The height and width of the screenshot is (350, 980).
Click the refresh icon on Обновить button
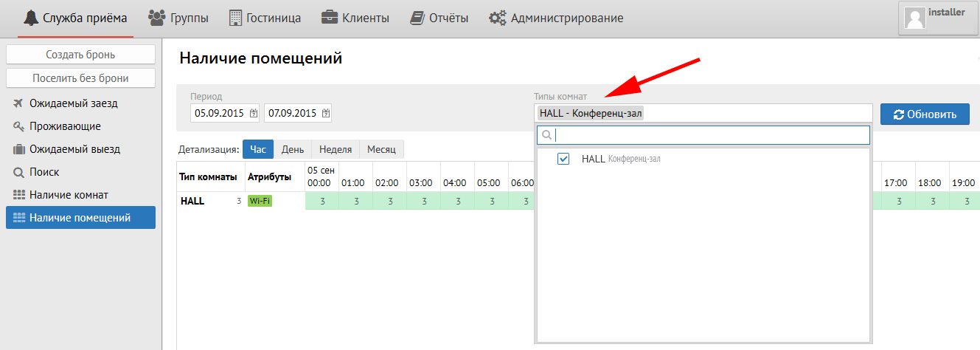(x=898, y=114)
